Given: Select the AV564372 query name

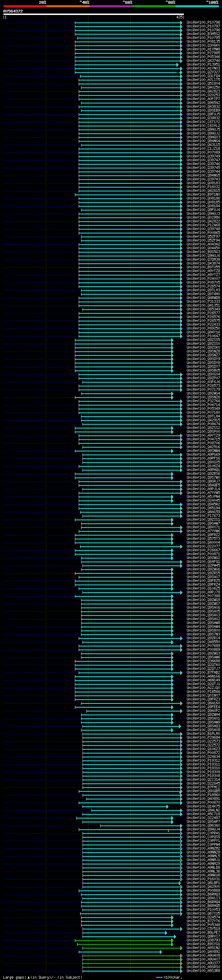Looking at the screenshot, I should pos(13,11).
